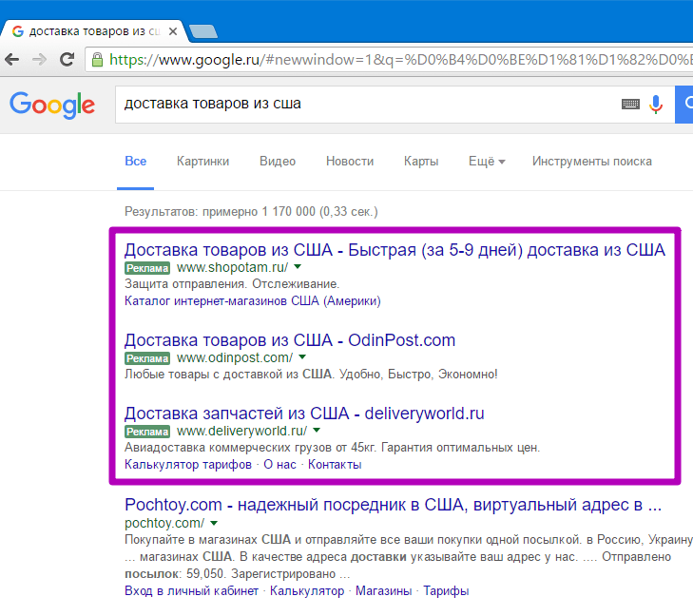Click the Google logo
The width and height of the screenshot is (693, 616).
coord(52,106)
